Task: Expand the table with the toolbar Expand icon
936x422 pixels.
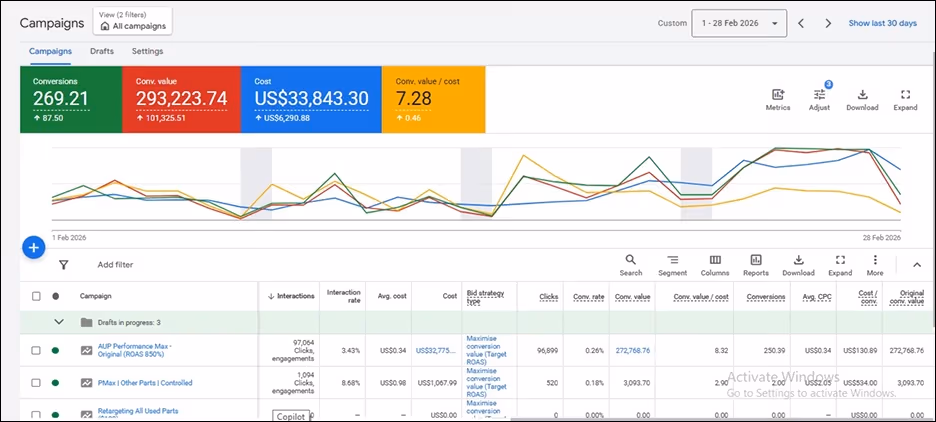Action: pyautogui.click(x=840, y=265)
